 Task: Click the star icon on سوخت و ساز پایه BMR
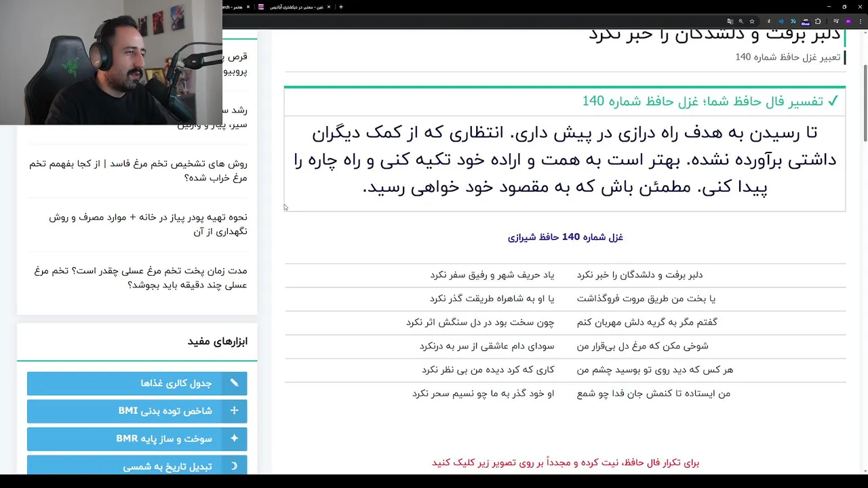tap(234, 439)
